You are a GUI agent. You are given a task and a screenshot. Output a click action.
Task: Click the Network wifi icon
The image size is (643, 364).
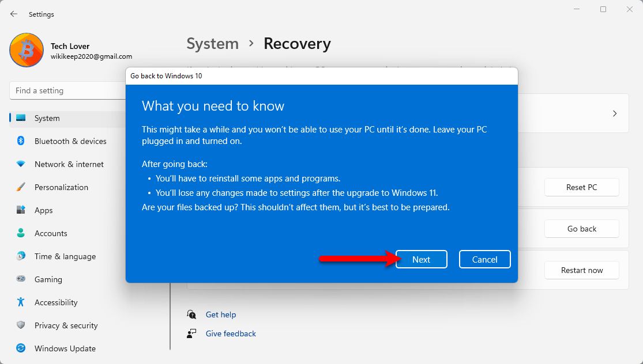[x=21, y=164]
